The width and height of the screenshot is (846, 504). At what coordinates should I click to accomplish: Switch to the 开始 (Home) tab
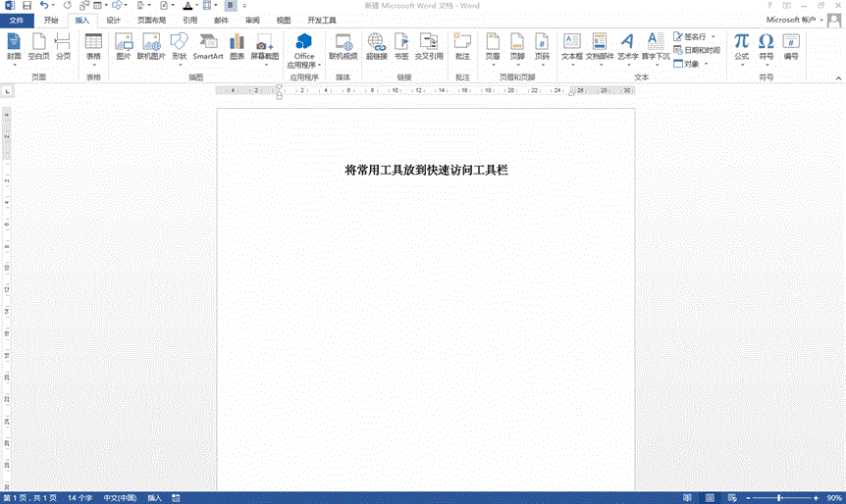51,20
